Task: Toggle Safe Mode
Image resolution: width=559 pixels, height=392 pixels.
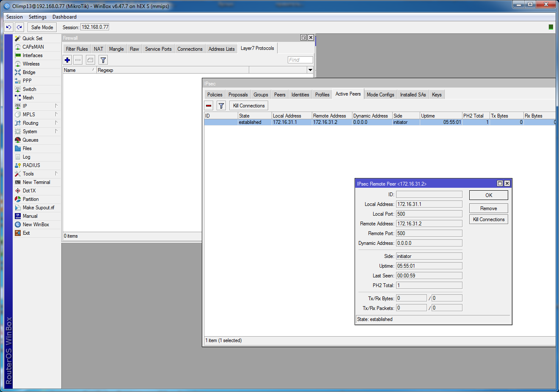Action: tap(42, 27)
